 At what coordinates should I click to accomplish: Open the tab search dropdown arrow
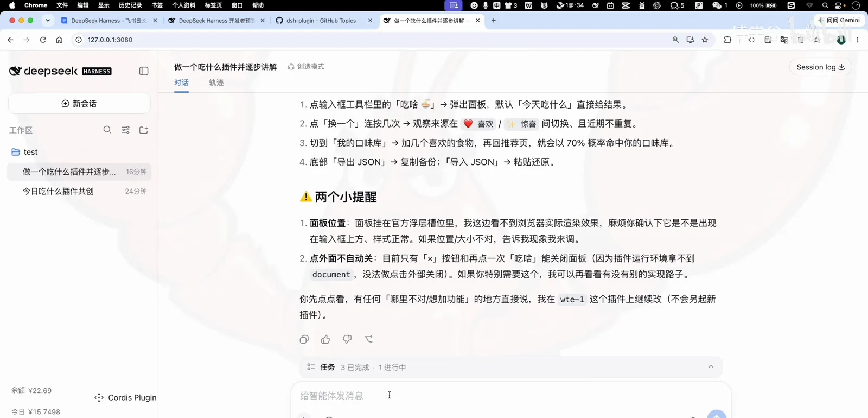pos(48,21)
